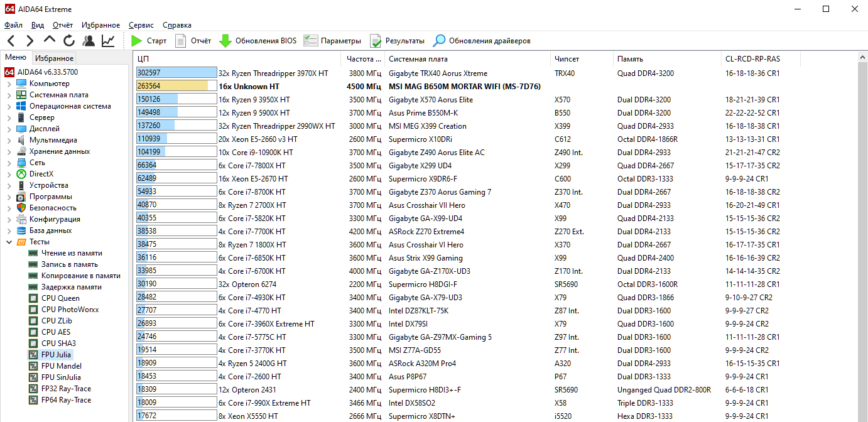Select Операционная система Windows icon
The height and width of the screenshot is (422, 868).
point(21,106)
